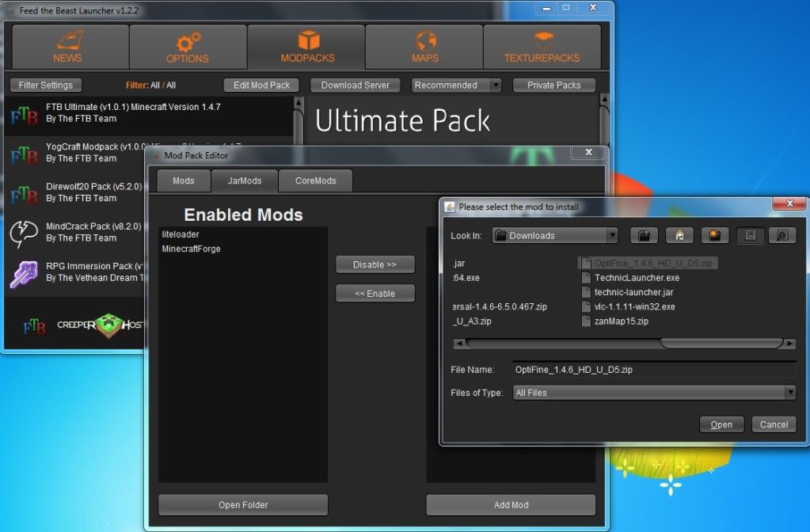Jump to the Home folder in file chooser
Image resolution: width=810 pixels, height=532 pixels.
(x=679, y=236)
